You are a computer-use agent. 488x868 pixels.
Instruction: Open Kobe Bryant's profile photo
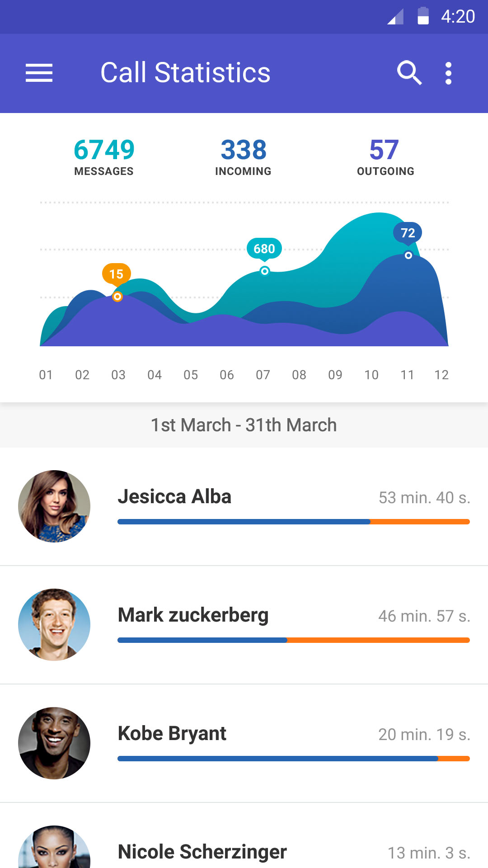coord(54,743)
